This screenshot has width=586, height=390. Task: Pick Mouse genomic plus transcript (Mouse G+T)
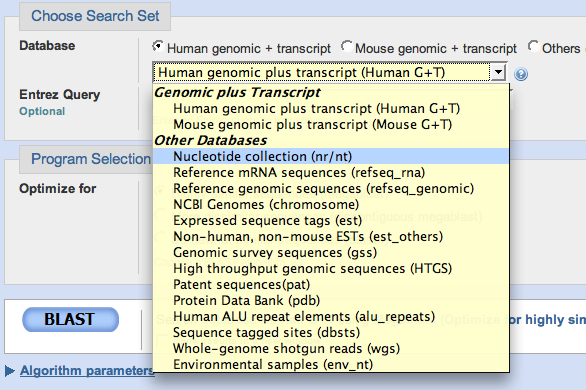tap(331, 124)
